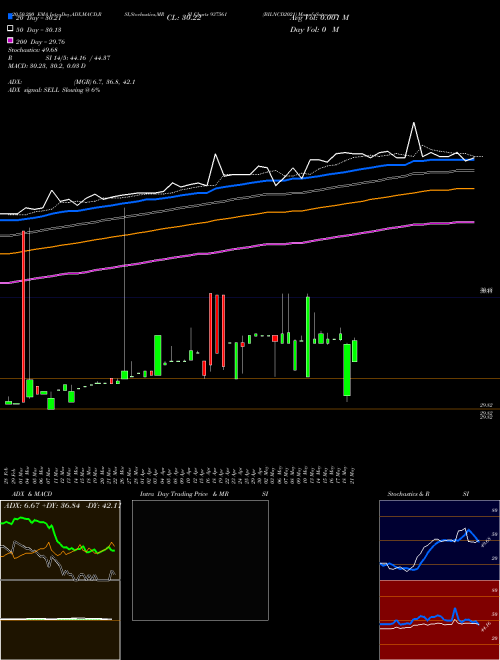Click the MACD lower sub-panel
500x660 pixels.
tap(60, 620)
